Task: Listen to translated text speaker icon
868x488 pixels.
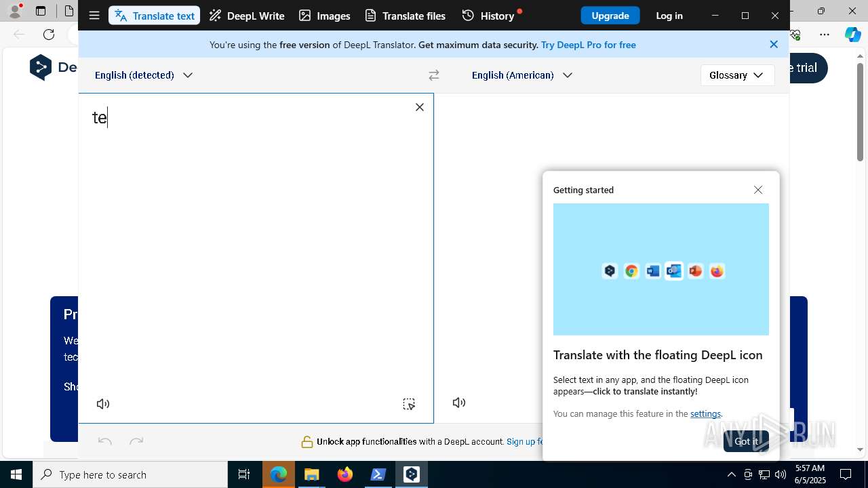Action: click(x=459, y=403)
